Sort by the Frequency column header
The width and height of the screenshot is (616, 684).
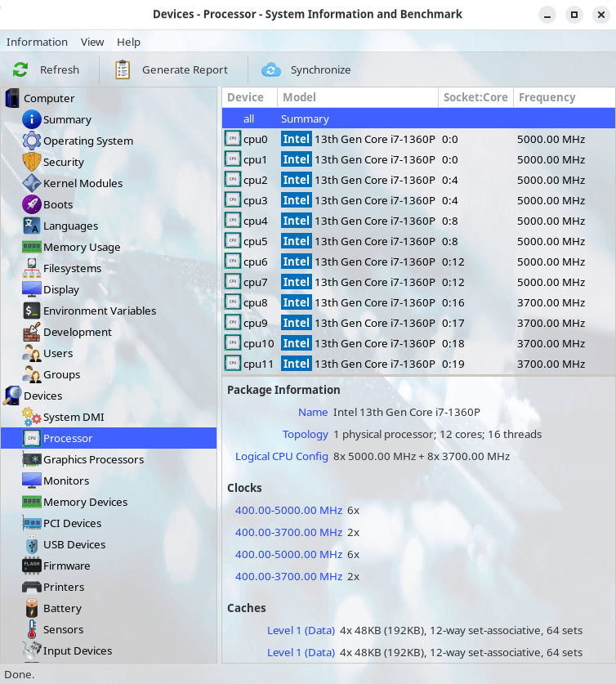click(x=564, y=97)
